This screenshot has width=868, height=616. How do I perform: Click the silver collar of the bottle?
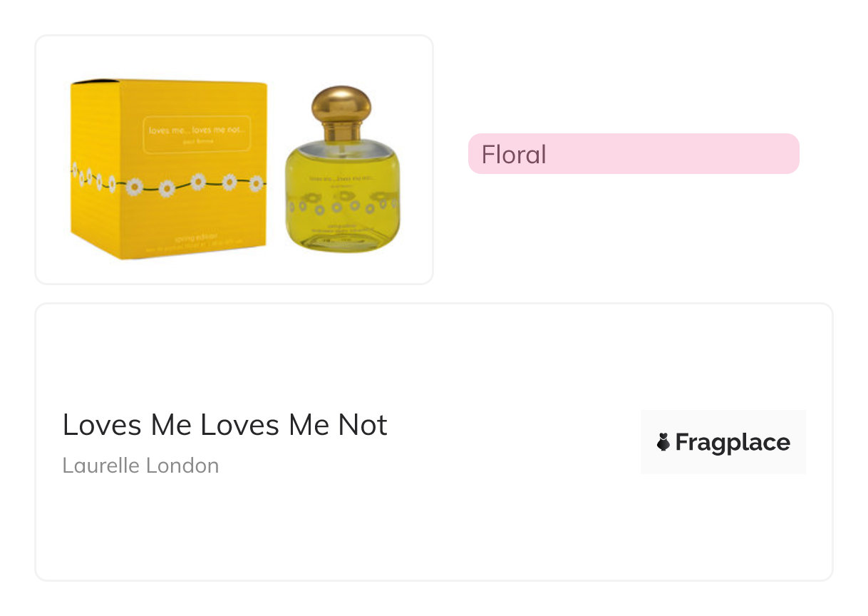[x=342, y=148]
